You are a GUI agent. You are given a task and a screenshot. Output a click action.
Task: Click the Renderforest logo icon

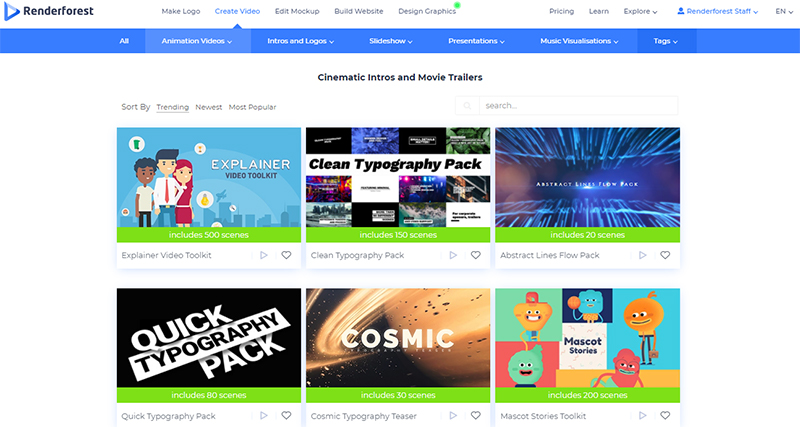(x=12, y=12)
